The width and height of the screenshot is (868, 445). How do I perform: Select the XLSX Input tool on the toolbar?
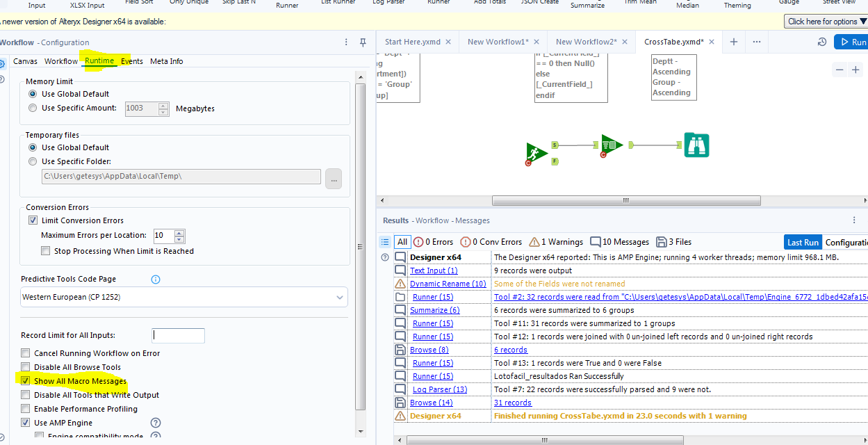point(86,5)
